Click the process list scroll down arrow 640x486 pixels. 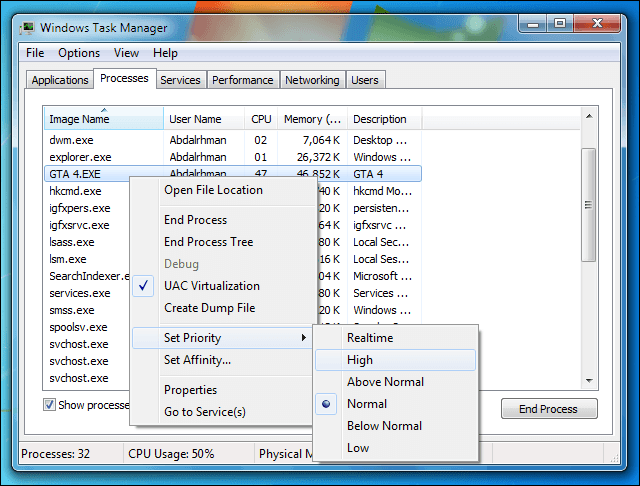(x=589, y=380)
